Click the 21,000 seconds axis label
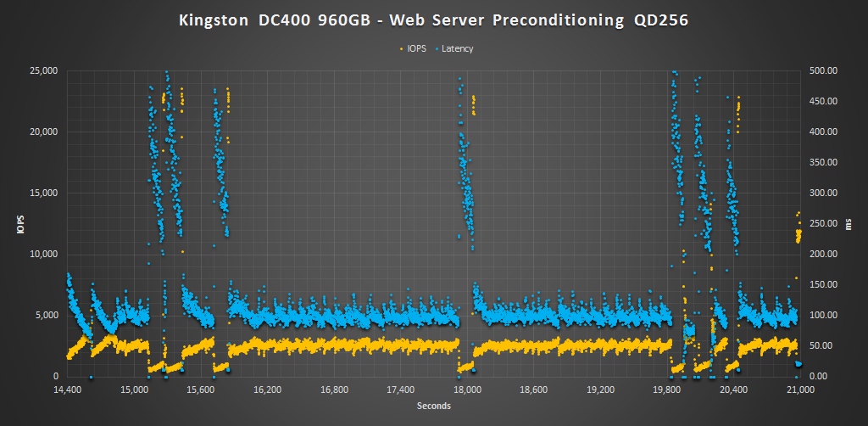Image resolution: width=868 pixels, height=426 pixels. tap(800, 389)
